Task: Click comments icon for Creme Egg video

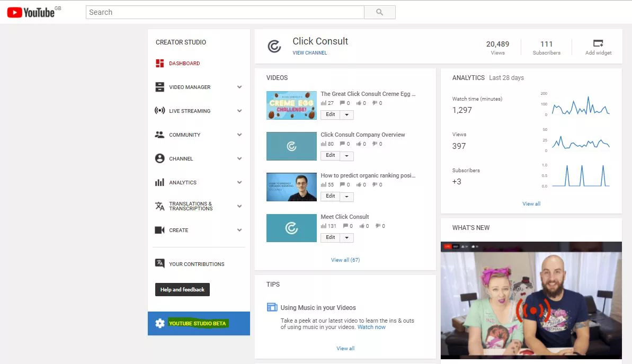Action: coord(342,103)
